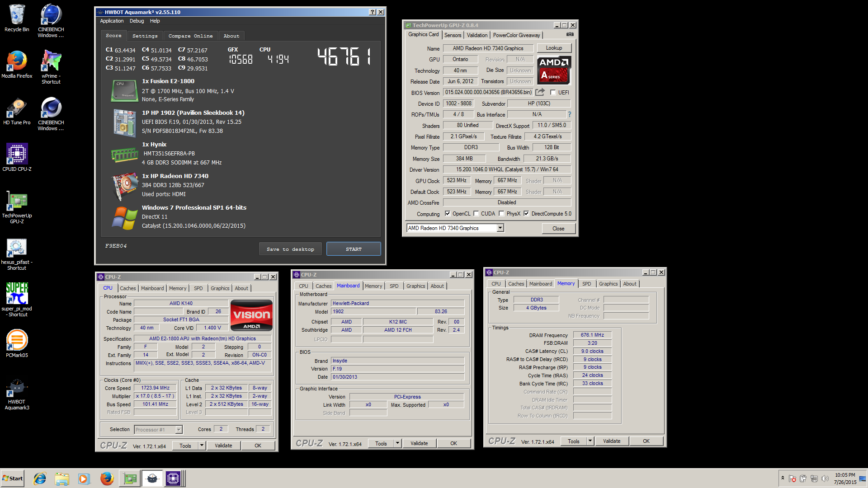This screenshot has width=868, height=488.
Task: Expand Tools dropdown arrow in CPU-Z CPU window
Action: 202,446
